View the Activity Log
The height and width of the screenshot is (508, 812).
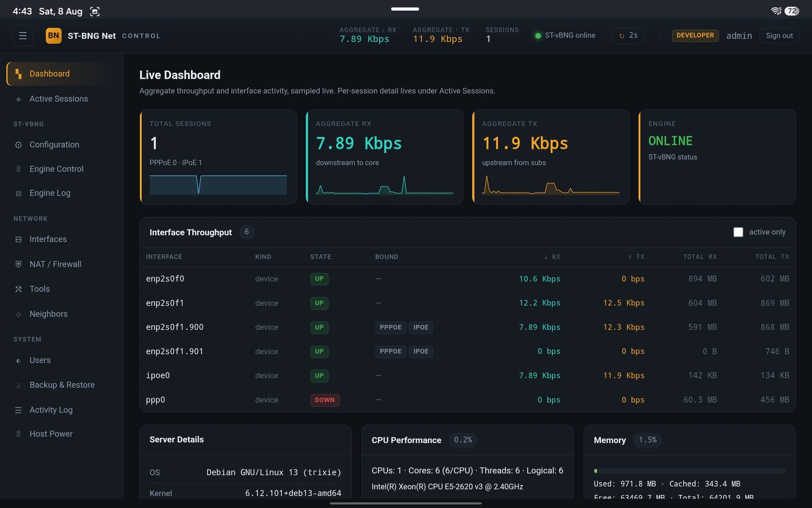(x=61, y=410)
